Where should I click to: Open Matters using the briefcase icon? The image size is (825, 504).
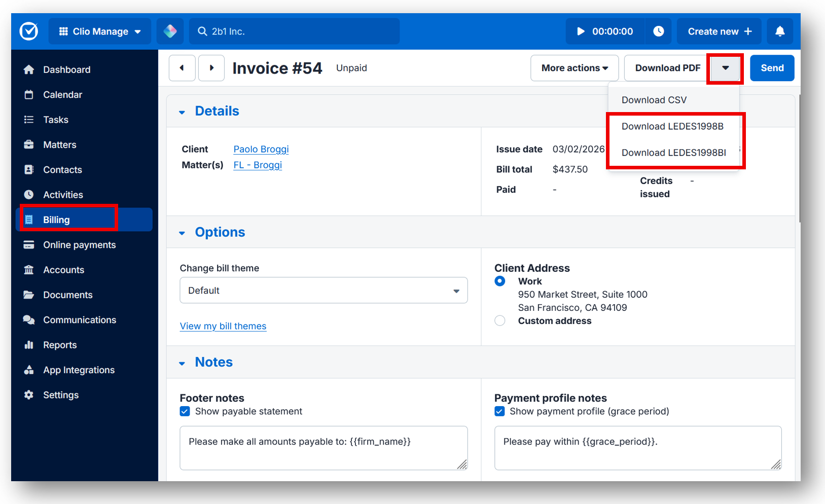click(x=29, y=145)
